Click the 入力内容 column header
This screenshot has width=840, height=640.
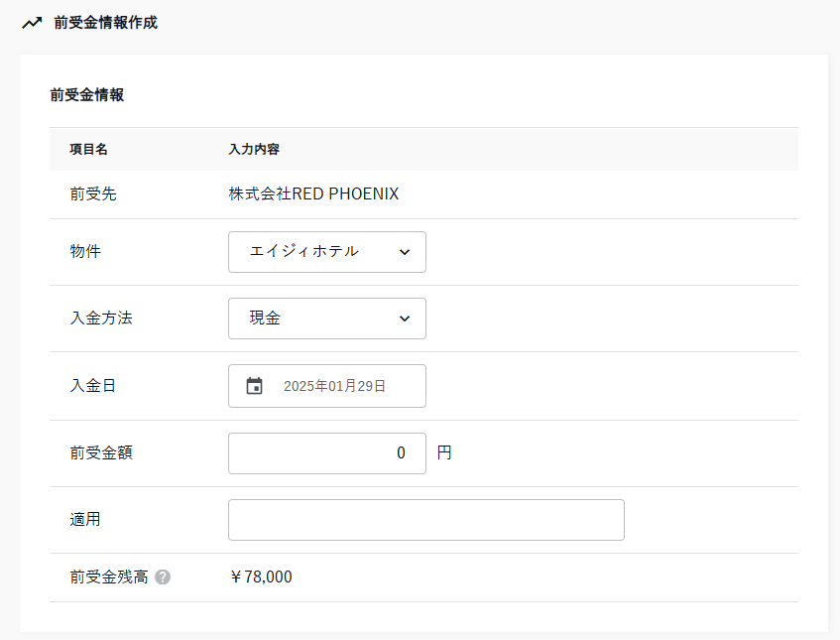pos(254,149)
